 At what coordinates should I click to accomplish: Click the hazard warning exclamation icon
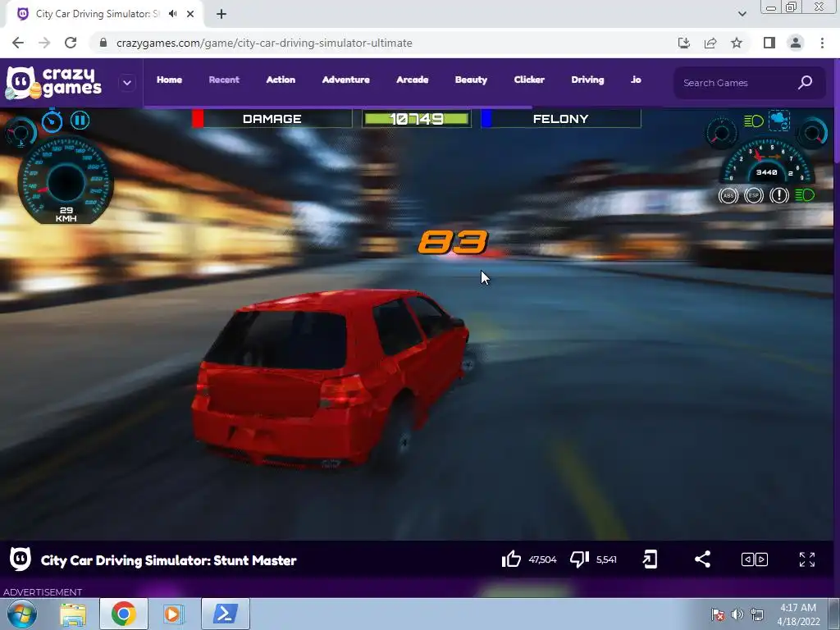click(779, 195)
